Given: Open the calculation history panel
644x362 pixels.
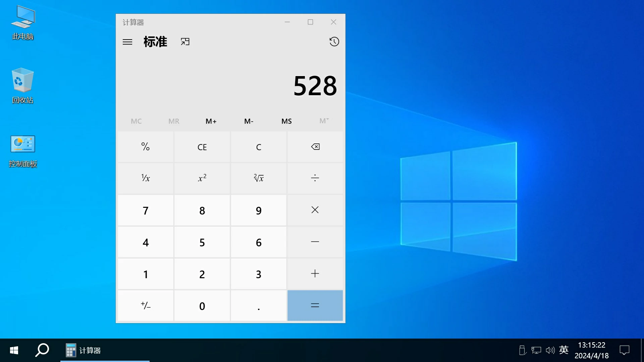Looking at the screenshot, I should coord(334,42).
